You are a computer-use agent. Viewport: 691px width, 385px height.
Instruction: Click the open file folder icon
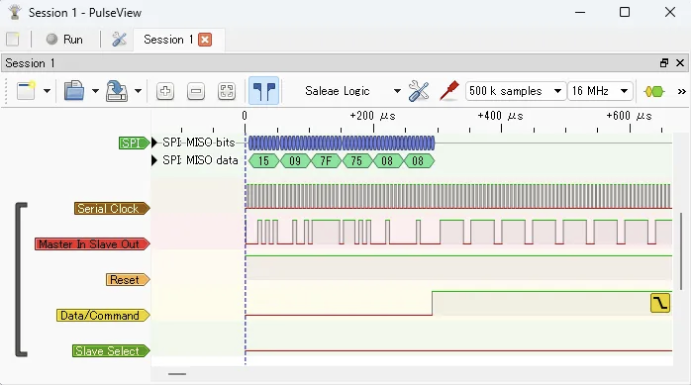coord(74,91)
